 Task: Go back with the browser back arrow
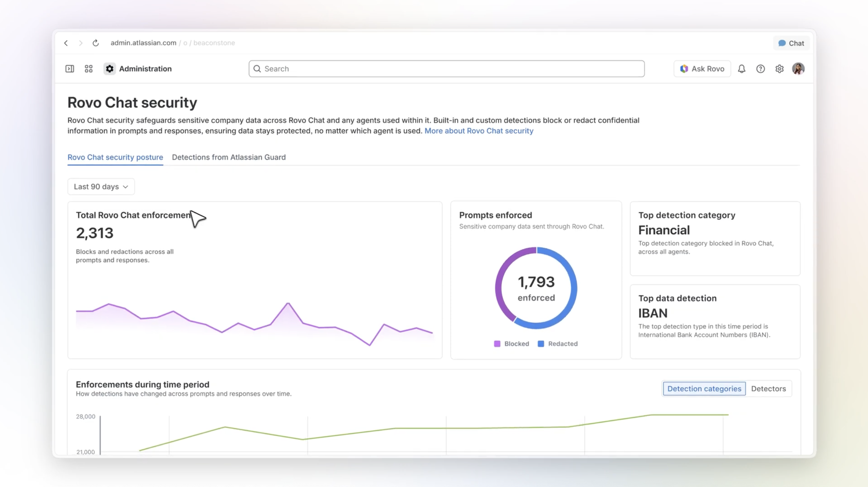66,43
